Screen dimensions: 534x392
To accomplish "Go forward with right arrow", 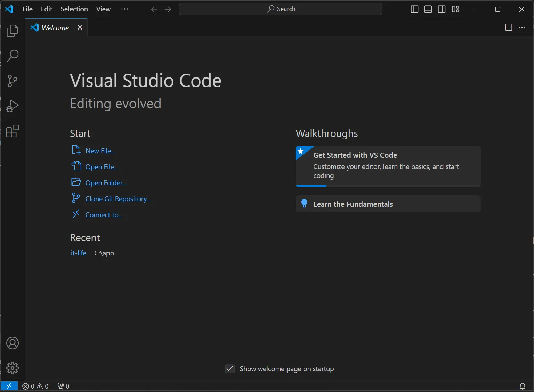I will (168, 9).
